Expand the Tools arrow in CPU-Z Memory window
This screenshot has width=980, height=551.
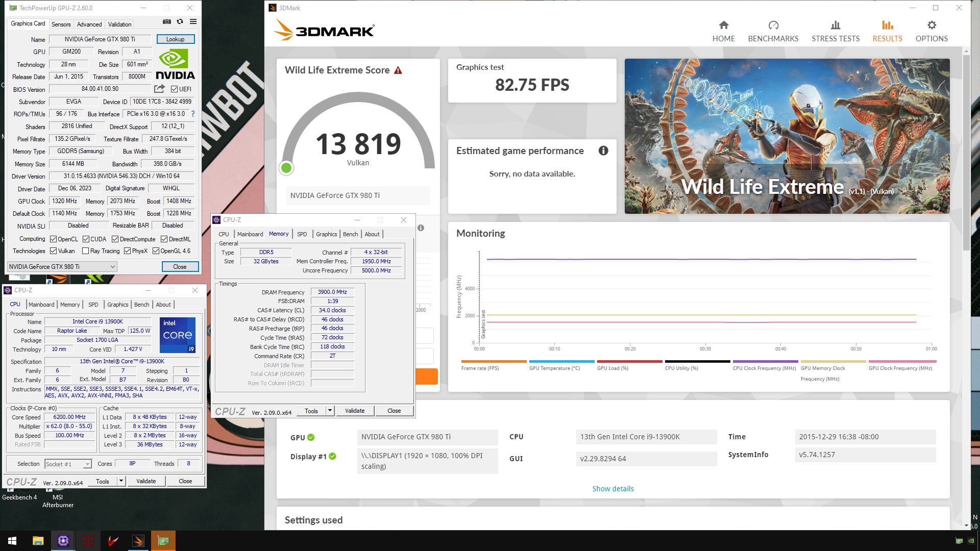pyautogui.click(x=330, y=411)
